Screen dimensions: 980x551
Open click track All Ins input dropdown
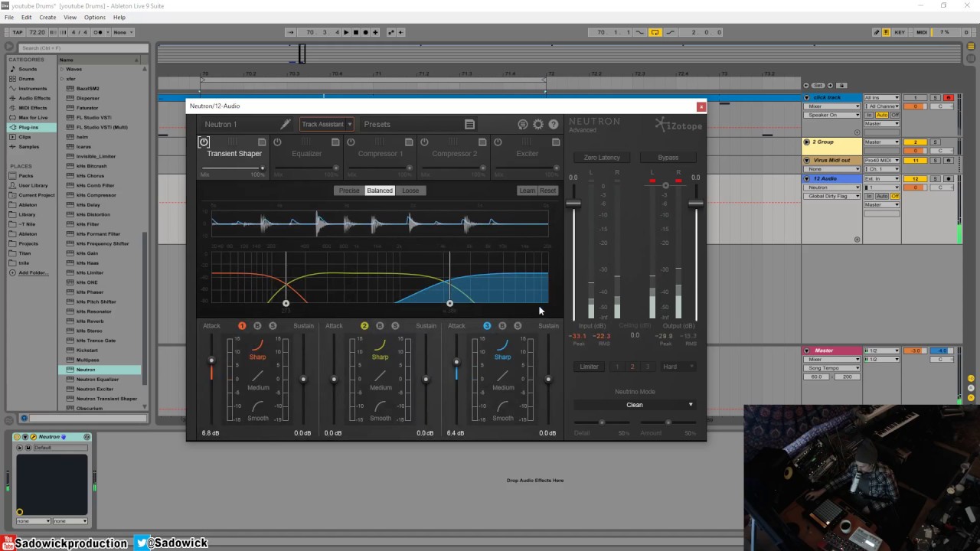pos(882,98)
